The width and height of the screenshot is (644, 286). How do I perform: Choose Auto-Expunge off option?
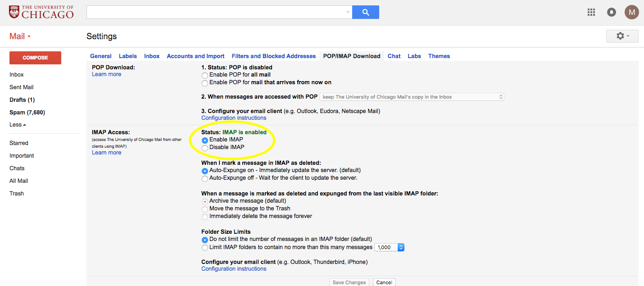click(205, 178)
